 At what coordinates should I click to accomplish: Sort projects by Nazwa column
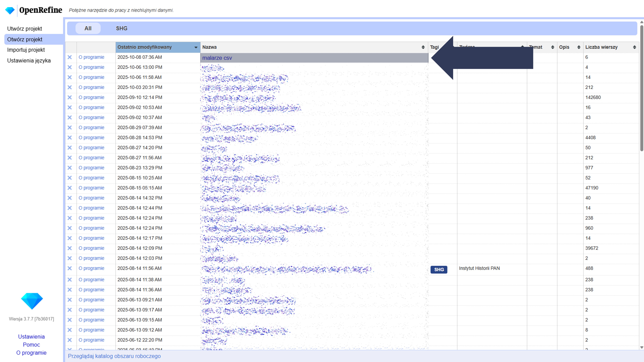[423, 47]
